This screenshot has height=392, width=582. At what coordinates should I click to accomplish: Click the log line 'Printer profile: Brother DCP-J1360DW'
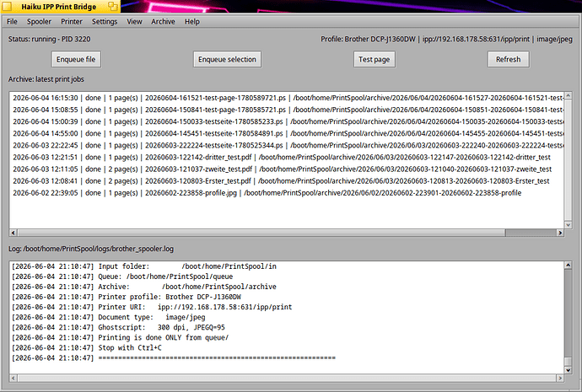click(127, 297)
